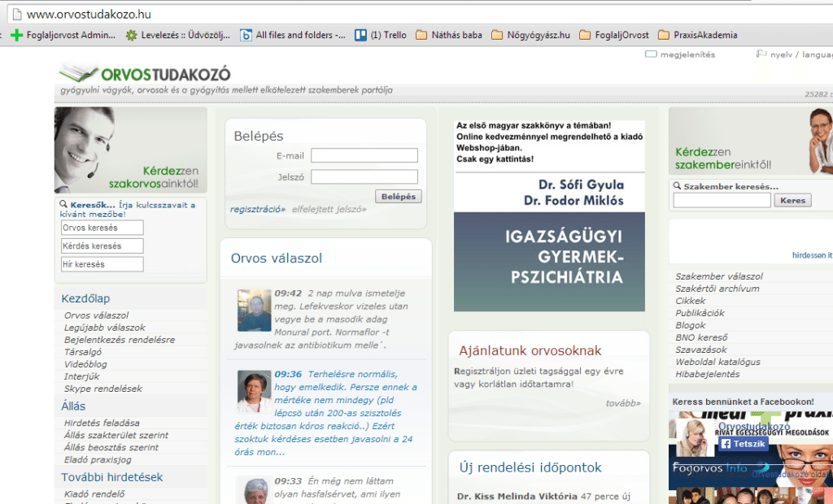Open the PraxisAkademia bookmark folder
The width and height of the screenshot is (833, 504).
697,35
